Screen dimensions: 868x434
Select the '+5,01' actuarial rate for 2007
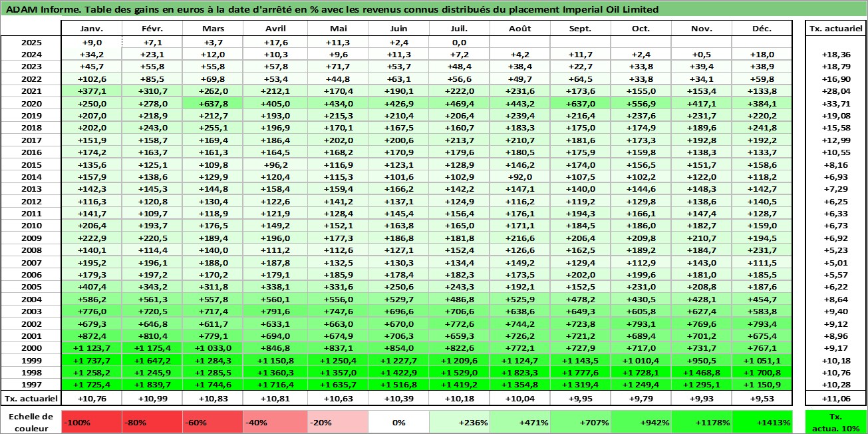836,263
